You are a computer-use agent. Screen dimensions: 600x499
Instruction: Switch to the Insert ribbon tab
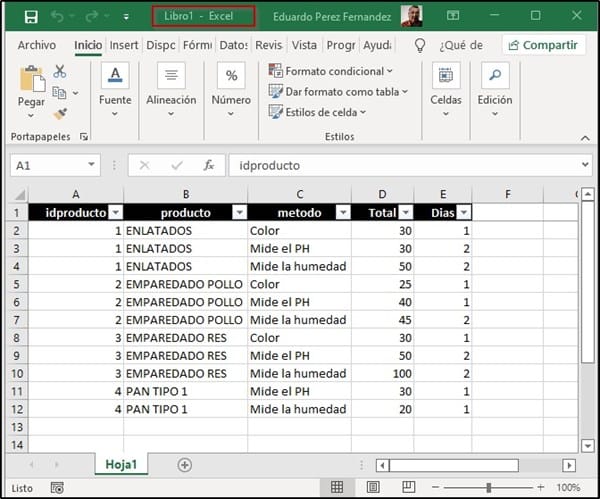point(124,45)
